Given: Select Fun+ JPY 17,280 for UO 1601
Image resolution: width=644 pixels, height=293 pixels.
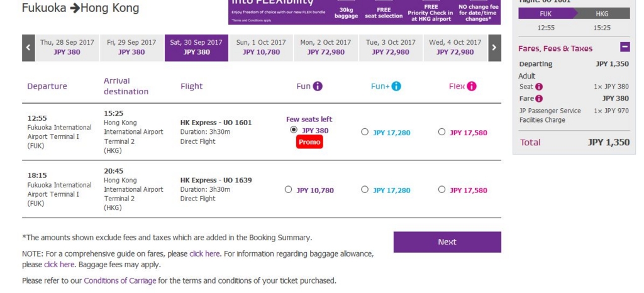Looking at the screenshot, I should [364, 132].
